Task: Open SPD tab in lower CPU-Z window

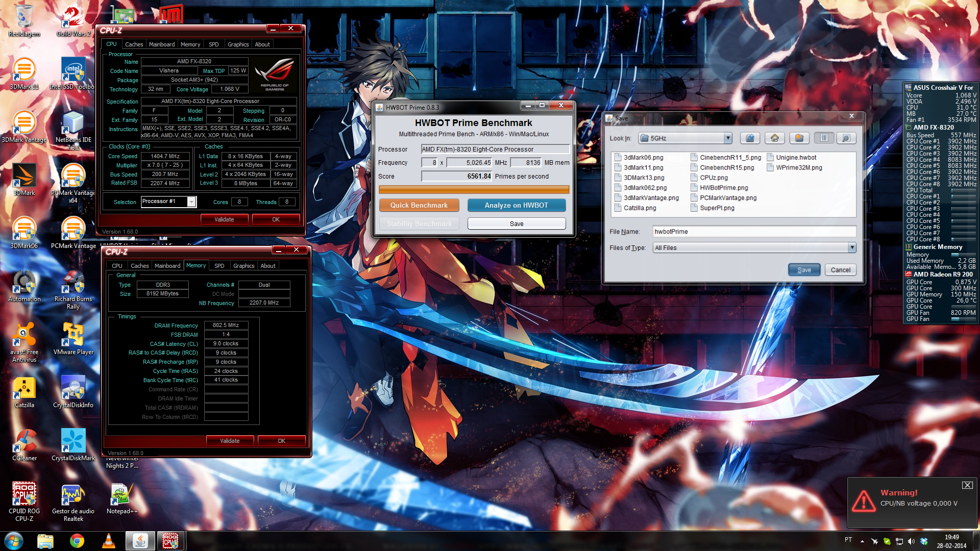Action: tap(219, 266)
